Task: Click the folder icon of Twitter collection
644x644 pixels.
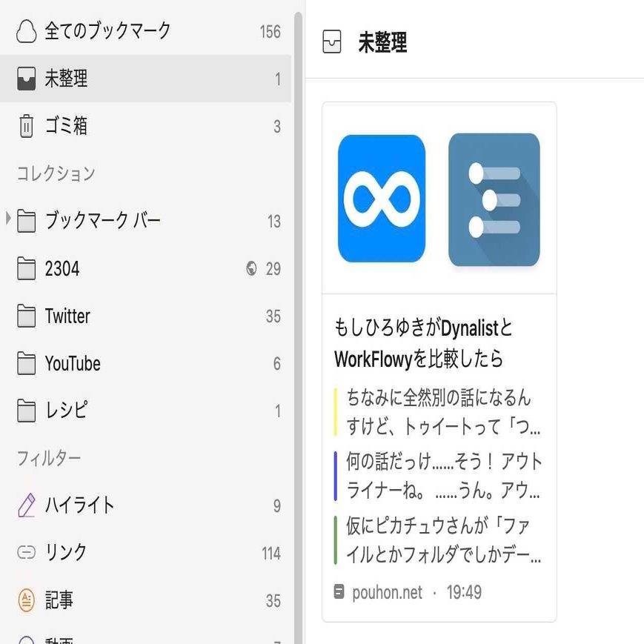Action: 26,316
